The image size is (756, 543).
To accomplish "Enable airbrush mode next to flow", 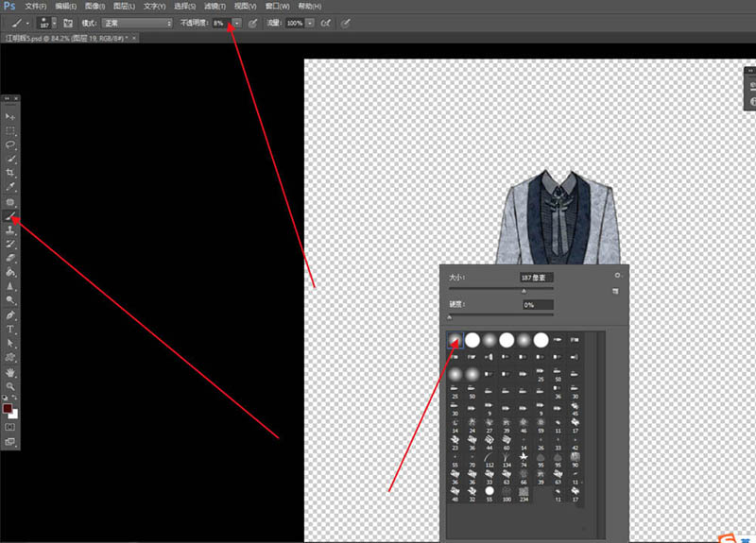I will pos(326,22).
